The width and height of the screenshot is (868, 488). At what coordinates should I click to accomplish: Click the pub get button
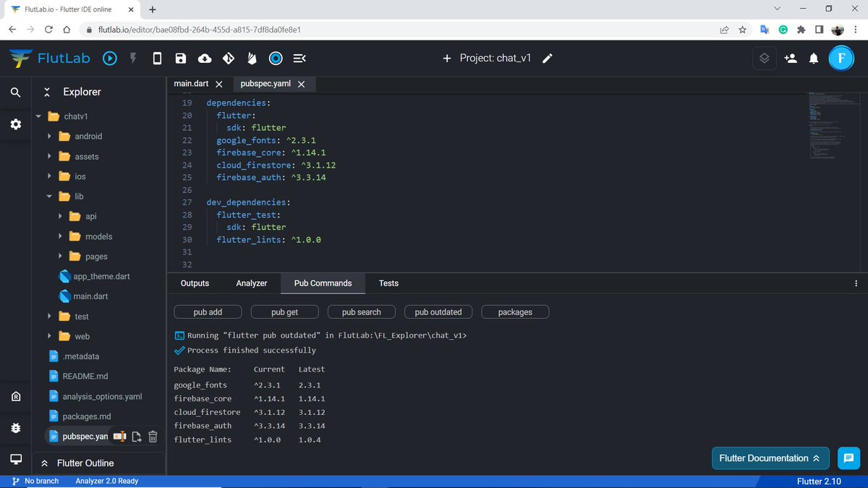(x=284, y=312)
